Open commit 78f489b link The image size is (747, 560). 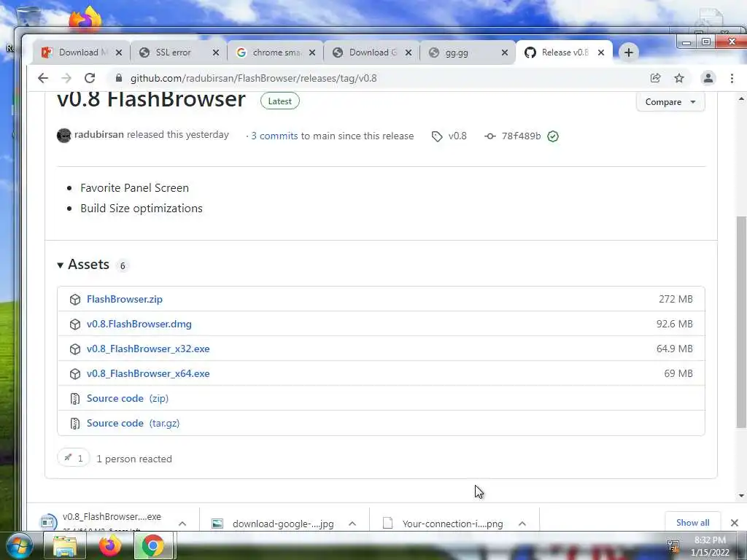(521, 136)
